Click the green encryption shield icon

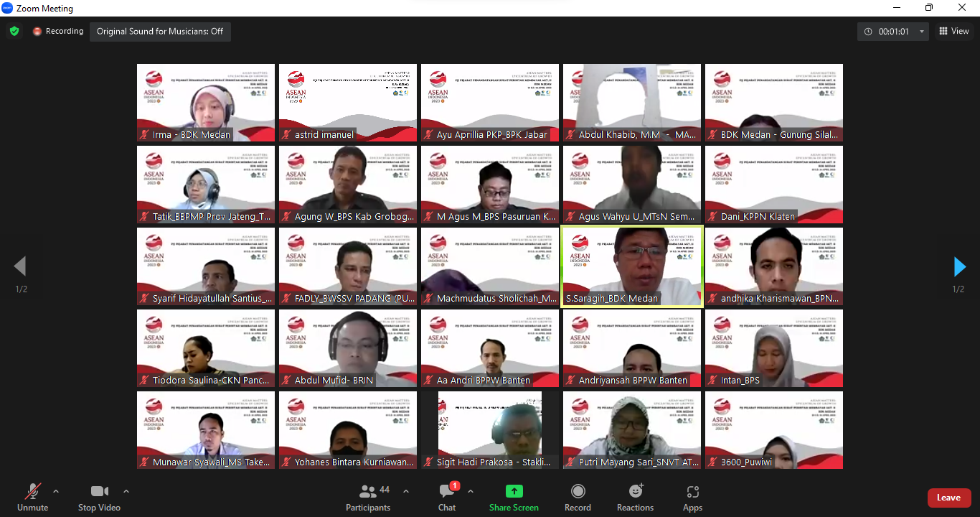click(x=14, y=32)
